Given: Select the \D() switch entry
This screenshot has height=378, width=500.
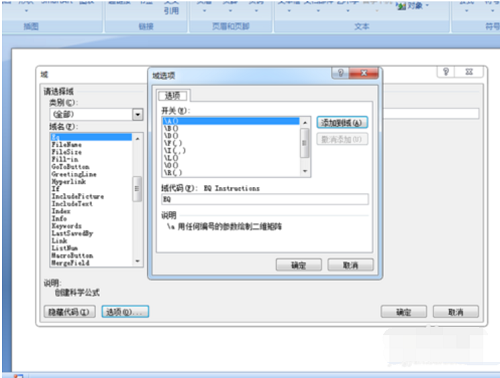Looking at the screenshot, I should click(231, 136).
